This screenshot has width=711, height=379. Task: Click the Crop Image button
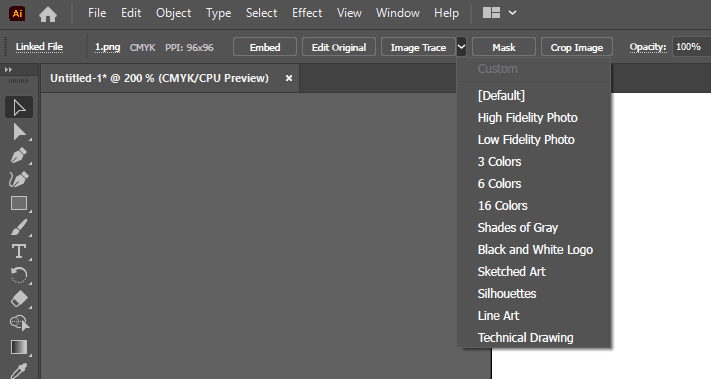tap(577, 47)
